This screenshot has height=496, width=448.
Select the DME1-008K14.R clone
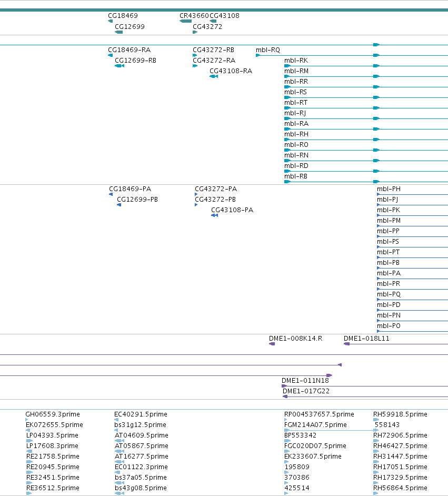[296, 339]
